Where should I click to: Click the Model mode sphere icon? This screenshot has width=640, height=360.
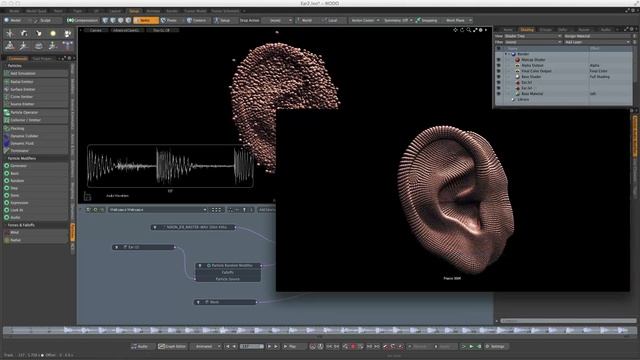coord(7,20)
